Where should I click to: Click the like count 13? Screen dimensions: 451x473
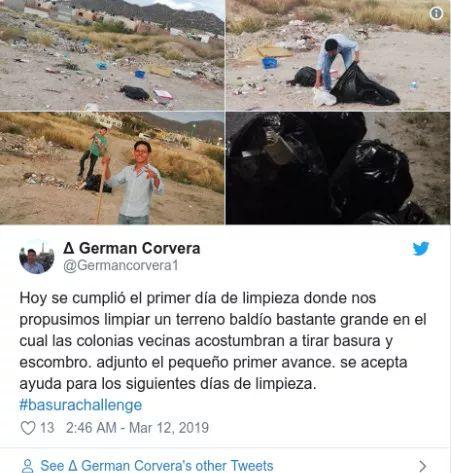coord(47,428)
